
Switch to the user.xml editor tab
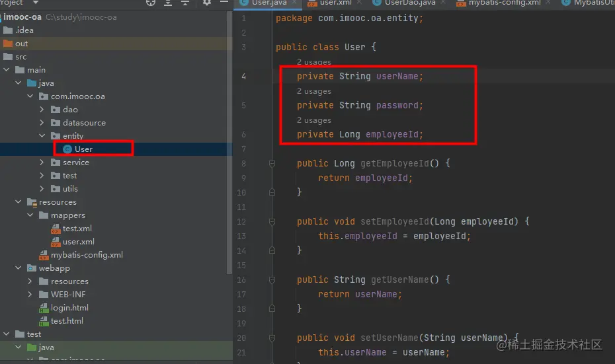click(x=335, y=3)
